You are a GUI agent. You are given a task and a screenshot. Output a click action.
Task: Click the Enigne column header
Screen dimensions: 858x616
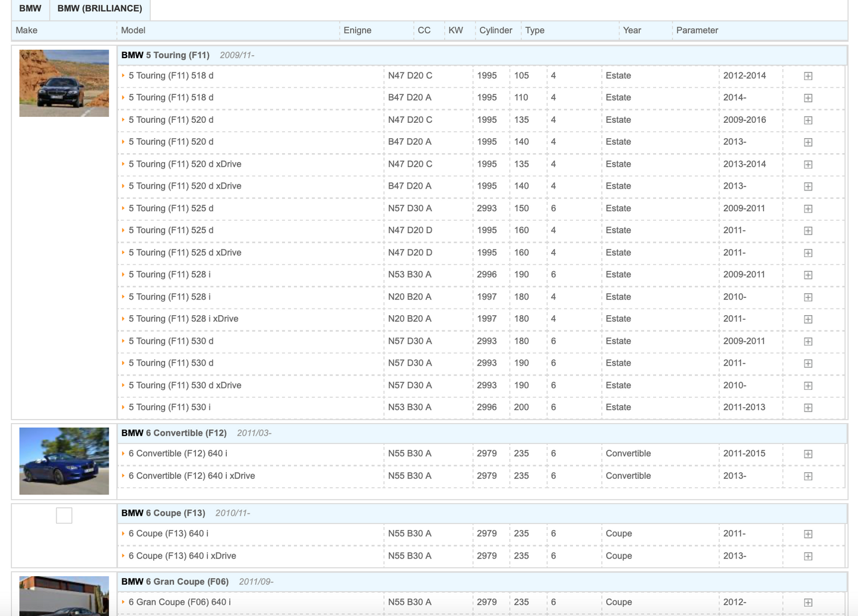357,30
